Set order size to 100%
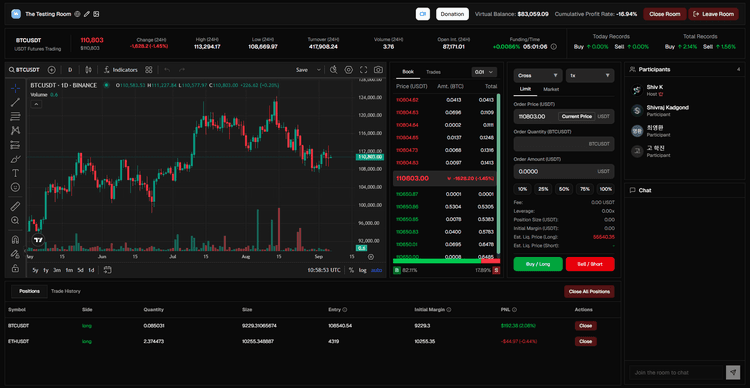 pos(606,189)
